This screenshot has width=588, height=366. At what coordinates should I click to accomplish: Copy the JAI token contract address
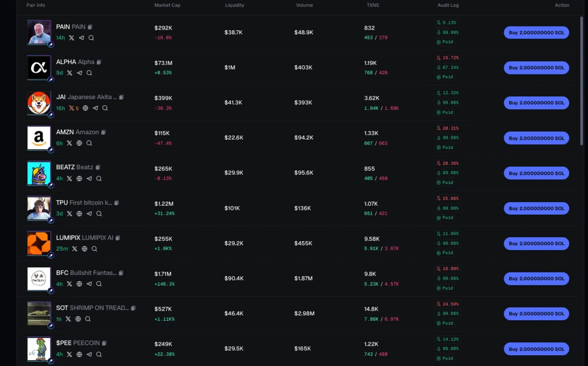pyautogui.click(x=122, y=97)
